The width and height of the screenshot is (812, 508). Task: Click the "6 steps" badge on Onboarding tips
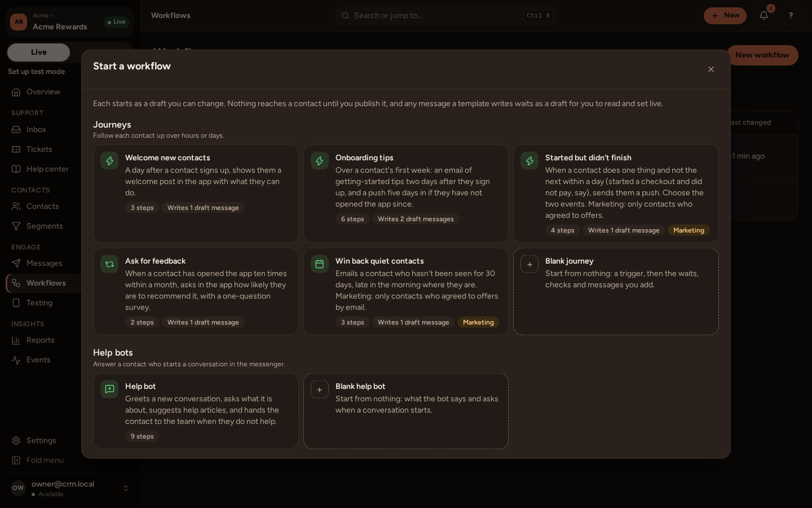pyautogui.click(x=352, y=220)
